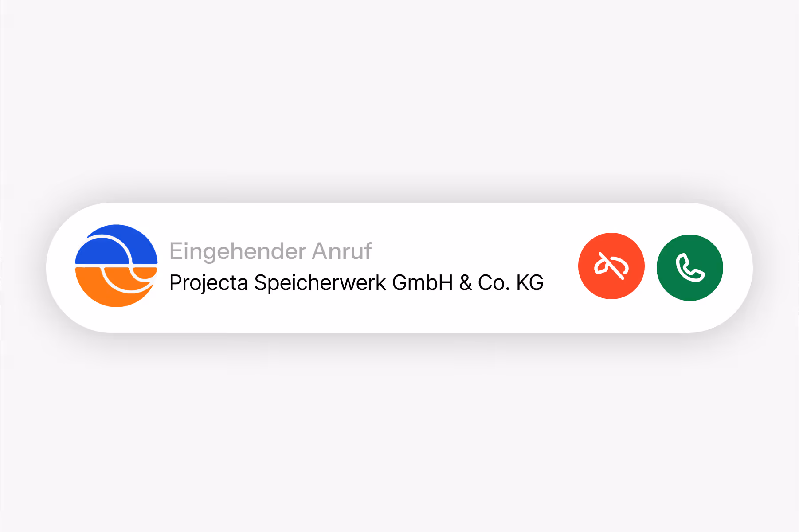
Task: Decline the incoming call with the red button
Action: (611, 266)
